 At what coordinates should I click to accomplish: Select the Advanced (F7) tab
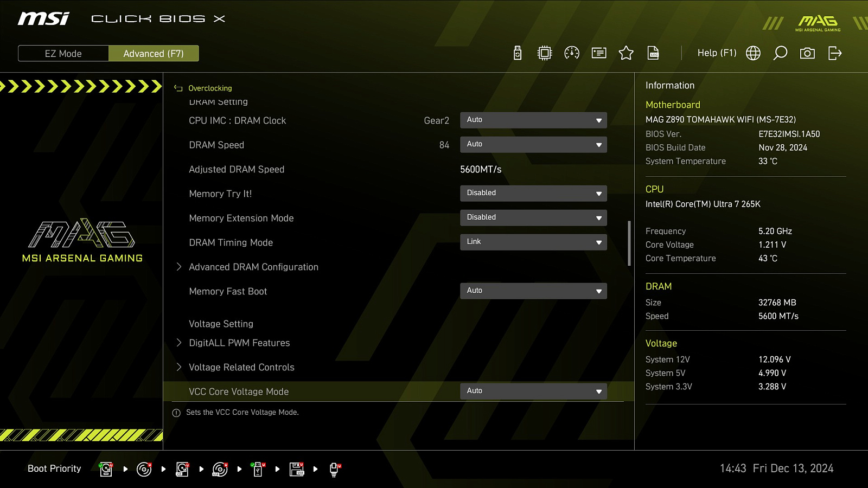click(154, 53)
